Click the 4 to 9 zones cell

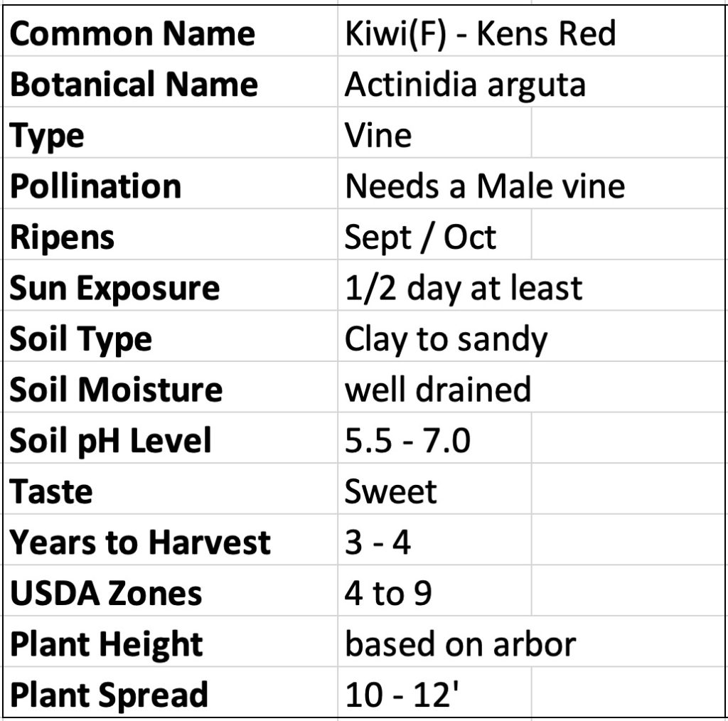(x=388, y=593)
